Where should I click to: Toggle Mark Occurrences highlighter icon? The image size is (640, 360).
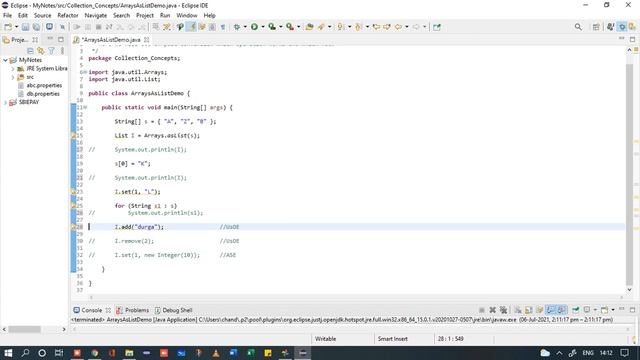pyautogui.click(x=191, y=27)
